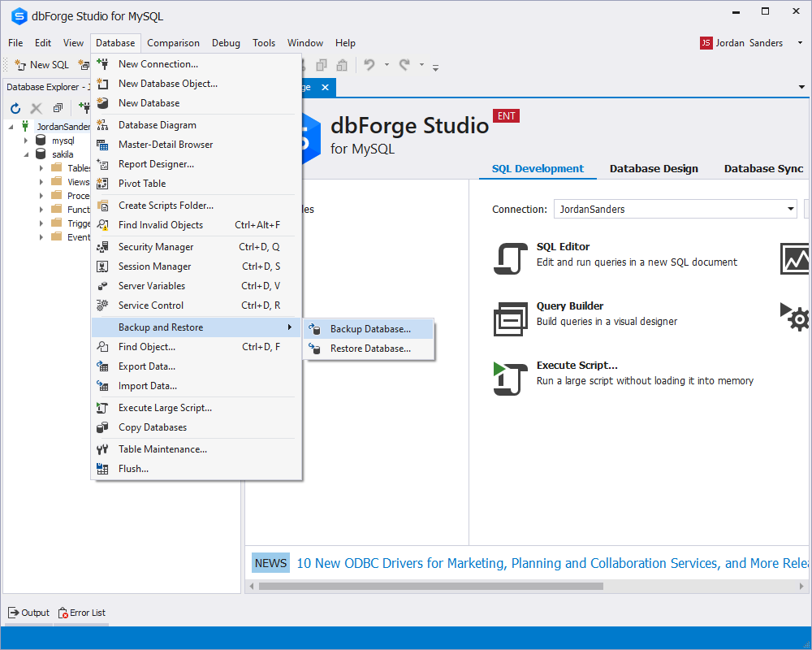812x650 pixels.
Task: Open the Connection dropdown list
Action: [x=790, y=209]
